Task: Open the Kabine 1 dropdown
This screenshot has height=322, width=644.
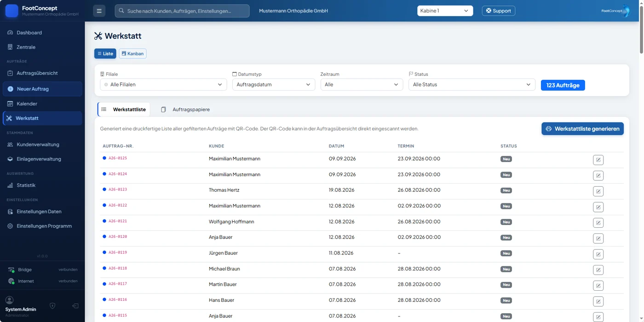Action: point(445,11)
